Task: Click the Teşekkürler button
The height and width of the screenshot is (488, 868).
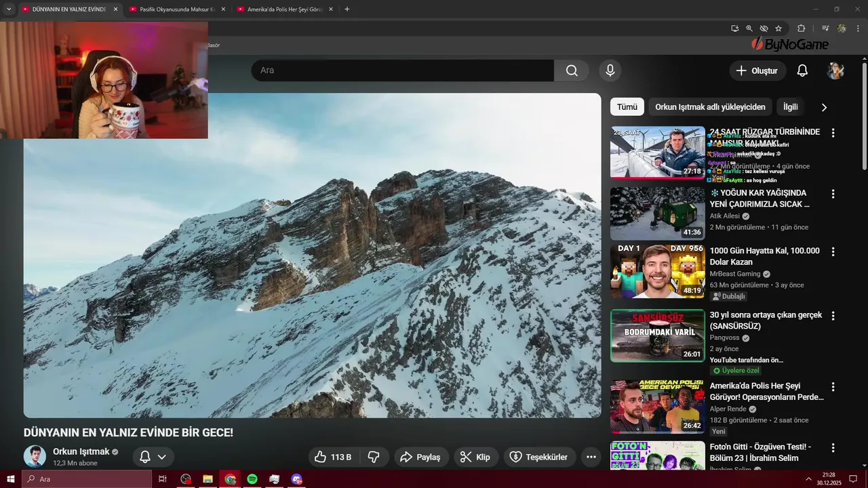Action: pos(540,457)
